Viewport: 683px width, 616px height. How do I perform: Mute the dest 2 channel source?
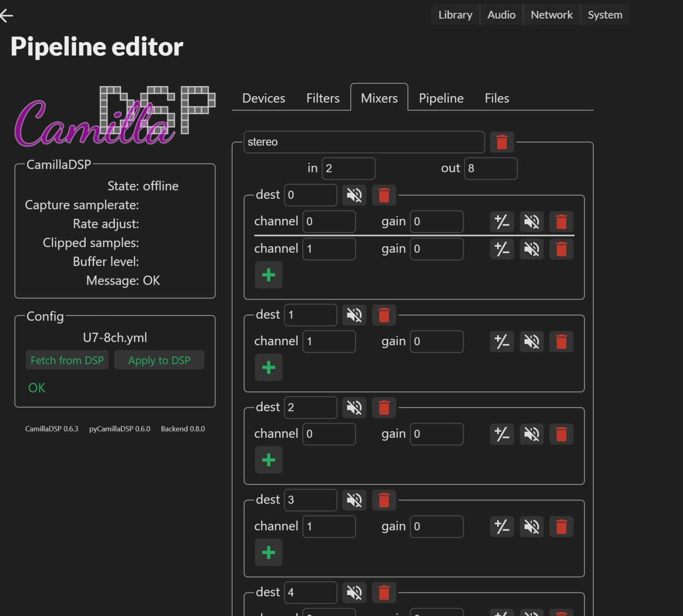531,434
